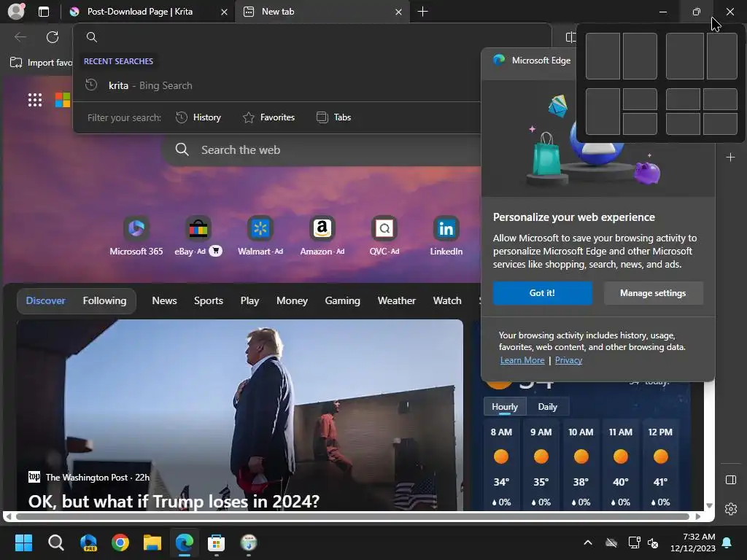Switch weather to the Hourly tab
Image resolution: width=747 pixels, height=560 pixels.
pos(505,407)
